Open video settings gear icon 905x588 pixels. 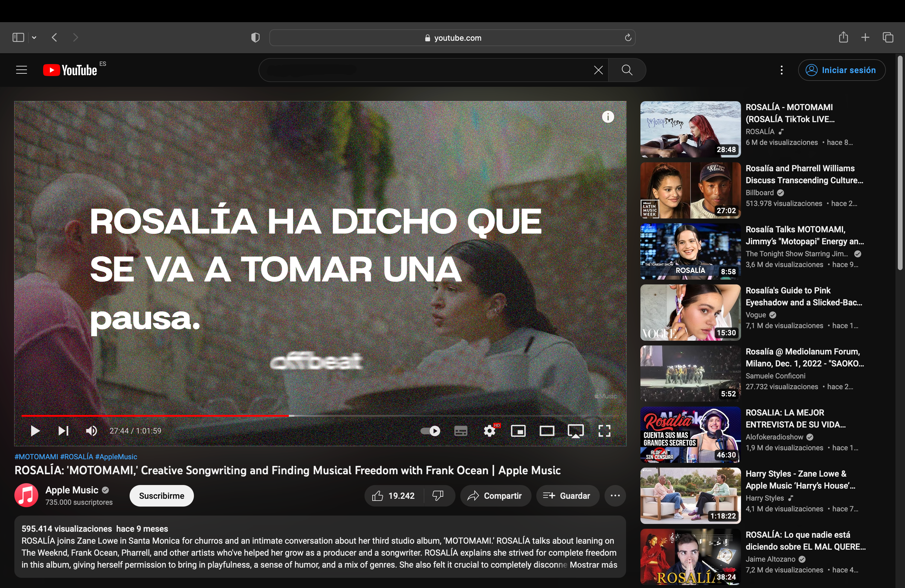point(489,431)
